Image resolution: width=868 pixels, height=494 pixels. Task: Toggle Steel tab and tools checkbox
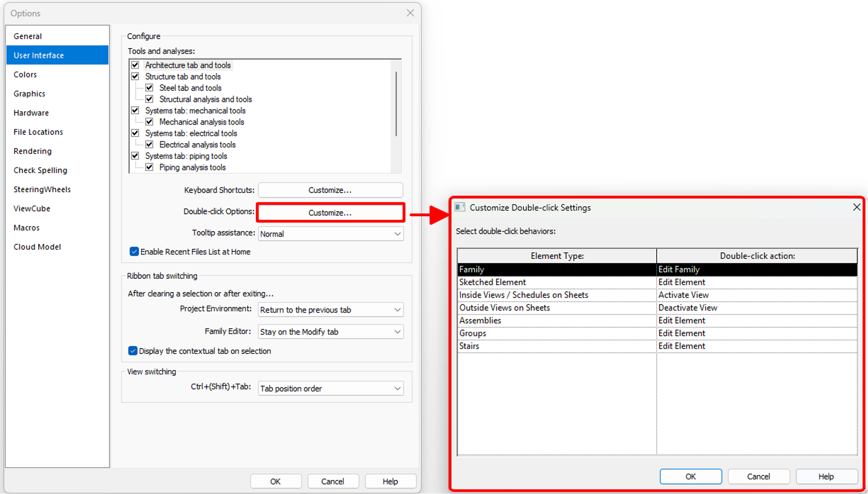click(149, 88)
